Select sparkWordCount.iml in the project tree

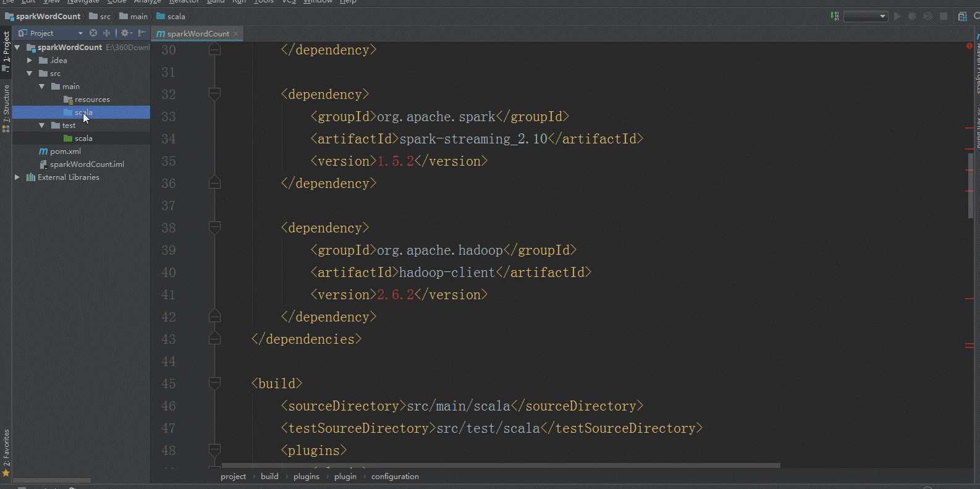(81, 164)
